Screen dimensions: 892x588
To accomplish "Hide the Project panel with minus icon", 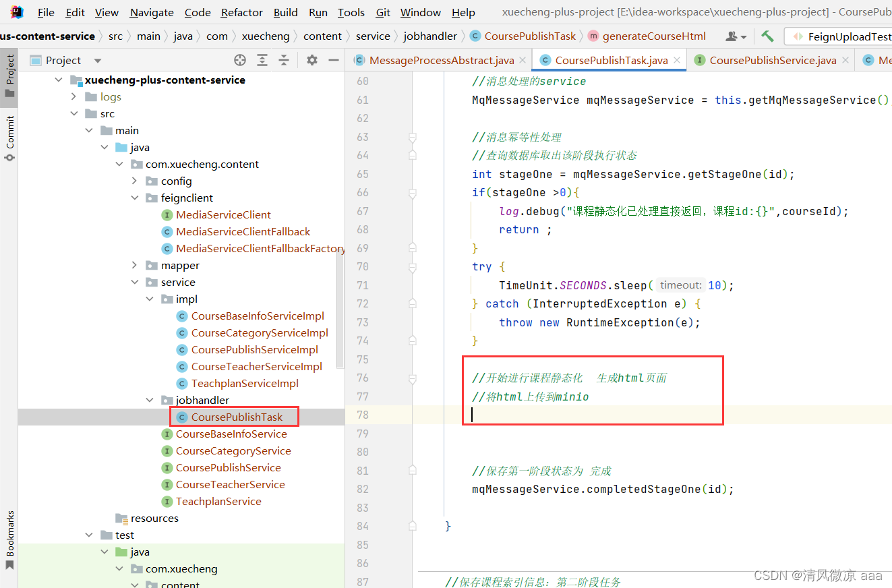I will [x=333, y=60].
